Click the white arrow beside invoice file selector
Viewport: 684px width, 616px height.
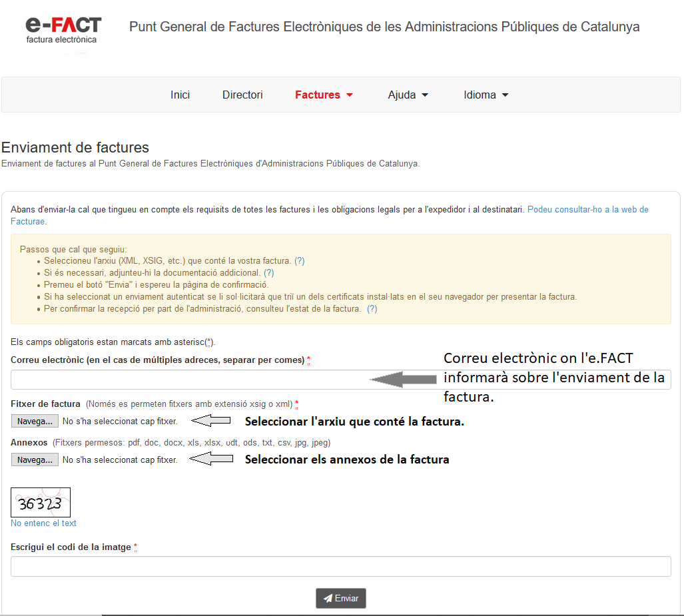point(210,421)
